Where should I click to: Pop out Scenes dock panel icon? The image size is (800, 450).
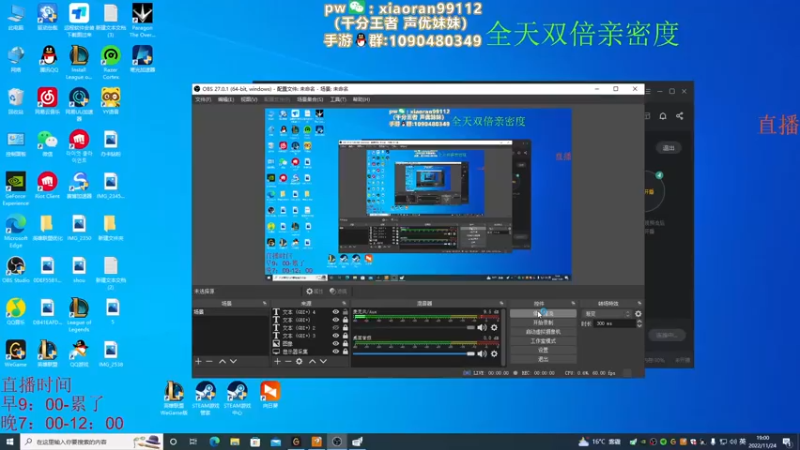[264, 304]
